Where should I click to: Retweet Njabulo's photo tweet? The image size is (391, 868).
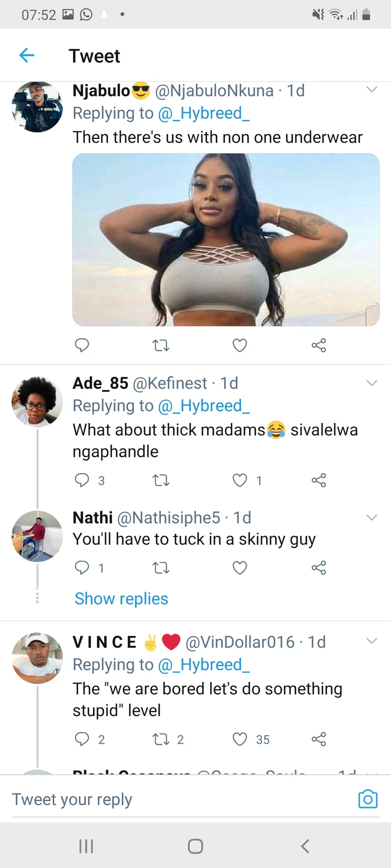click(x=161, y=345)
